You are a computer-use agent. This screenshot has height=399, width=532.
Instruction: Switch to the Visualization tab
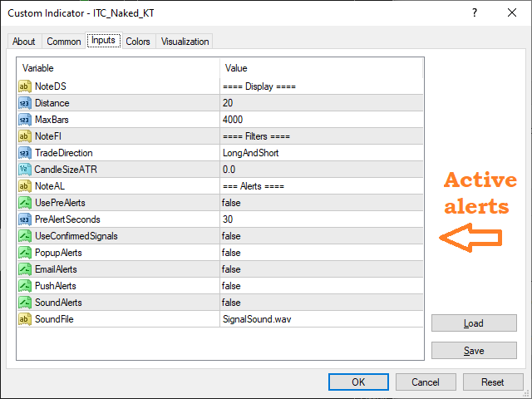[185, 42]
